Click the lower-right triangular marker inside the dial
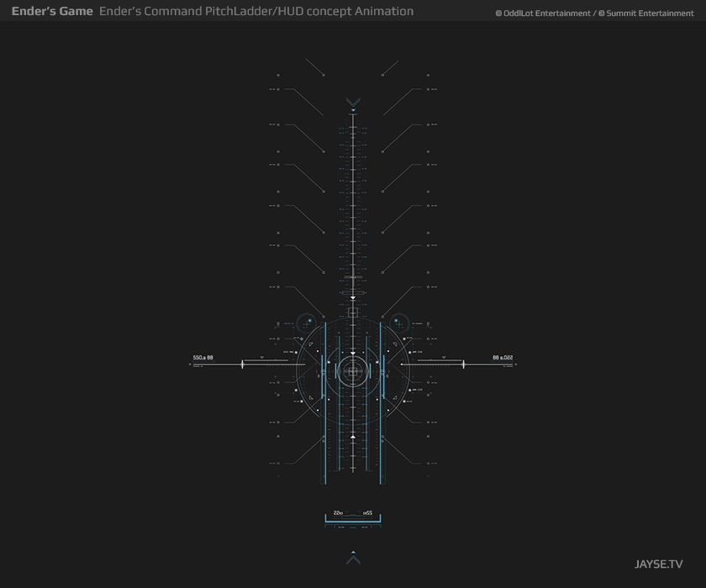 [x=395, y=397]
